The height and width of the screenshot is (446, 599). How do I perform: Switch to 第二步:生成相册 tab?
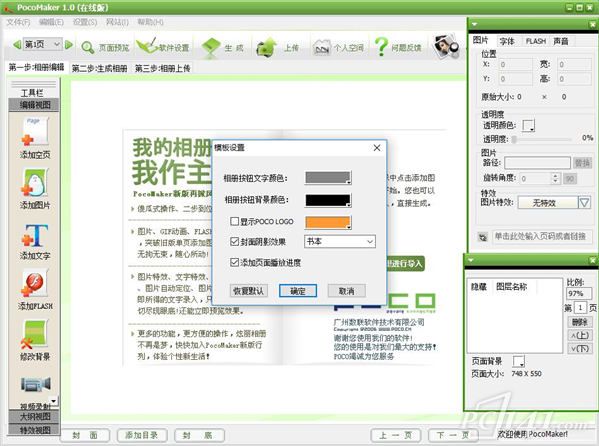(99, 68)
